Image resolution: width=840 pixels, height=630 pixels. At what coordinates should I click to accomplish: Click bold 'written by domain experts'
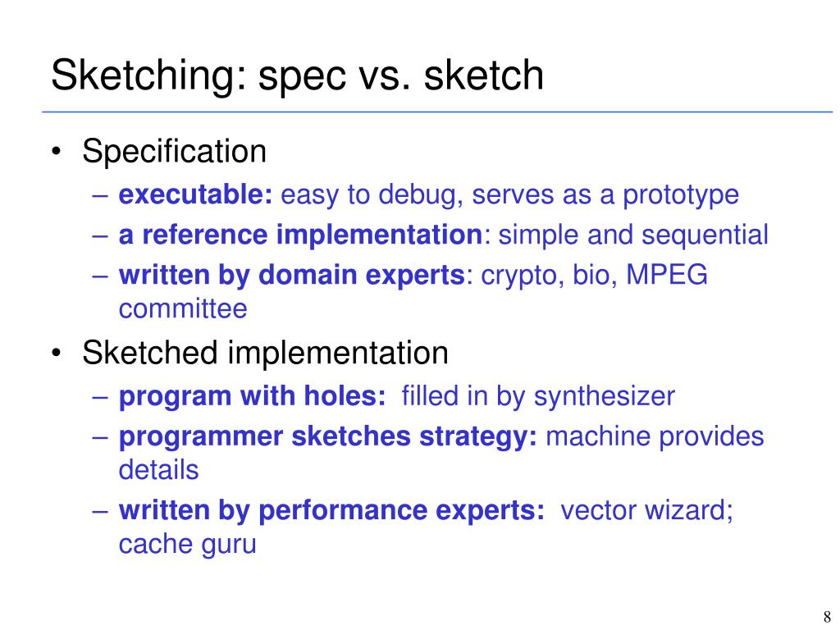coord(292,275)
